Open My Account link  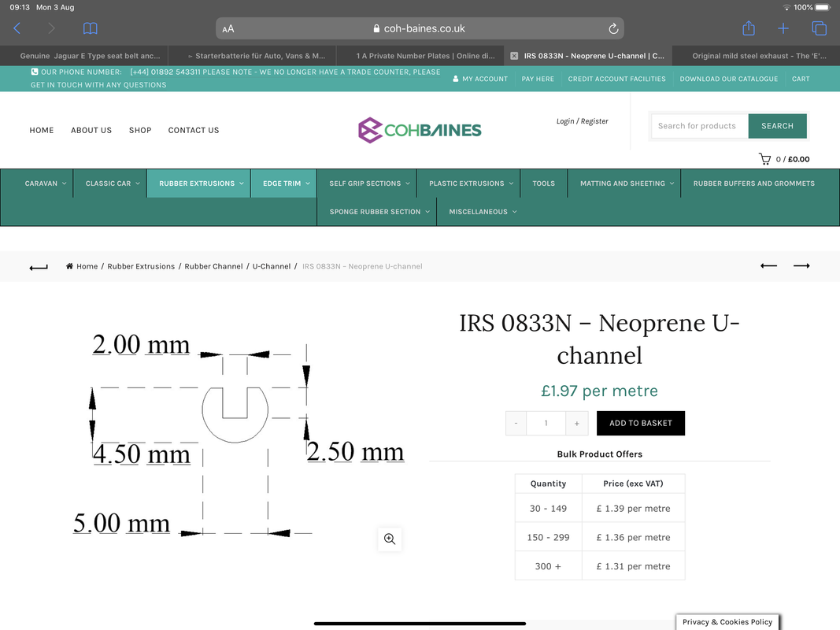(480, 79)
